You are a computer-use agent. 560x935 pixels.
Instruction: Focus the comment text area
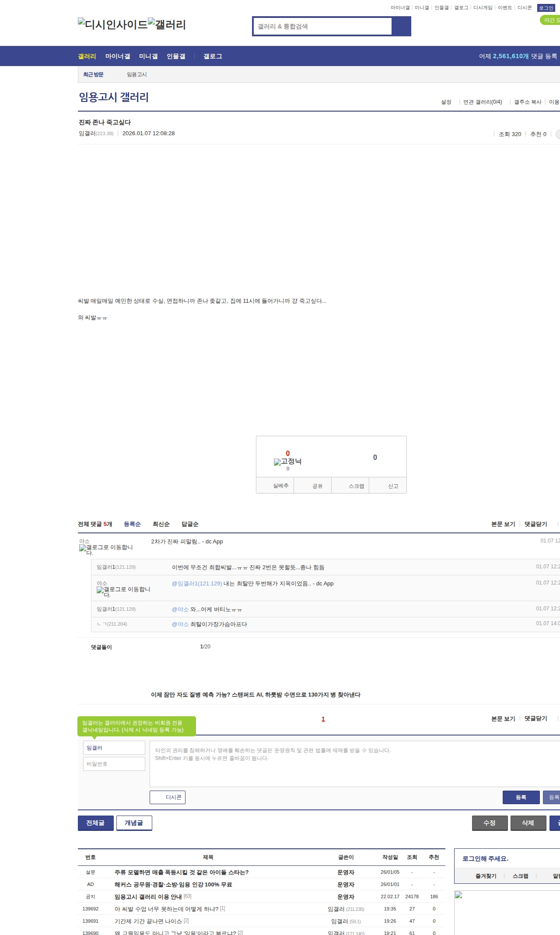[355, 764]
